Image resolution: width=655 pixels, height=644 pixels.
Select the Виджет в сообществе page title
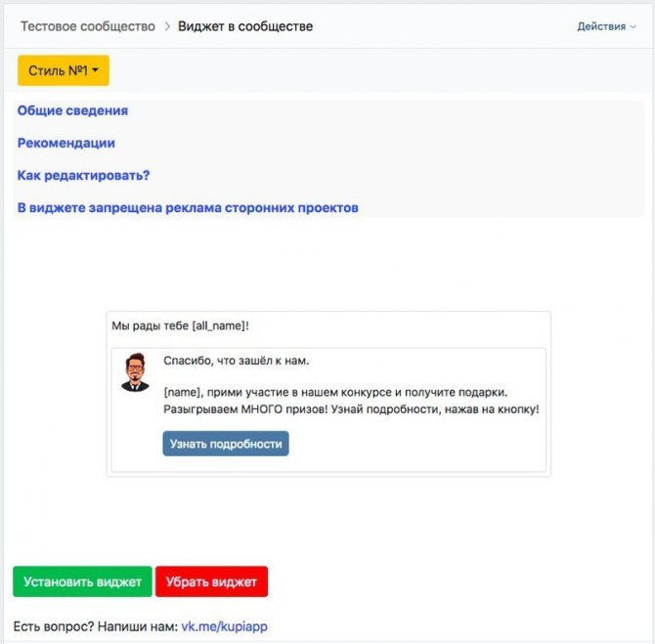click(x=245, y=26)
